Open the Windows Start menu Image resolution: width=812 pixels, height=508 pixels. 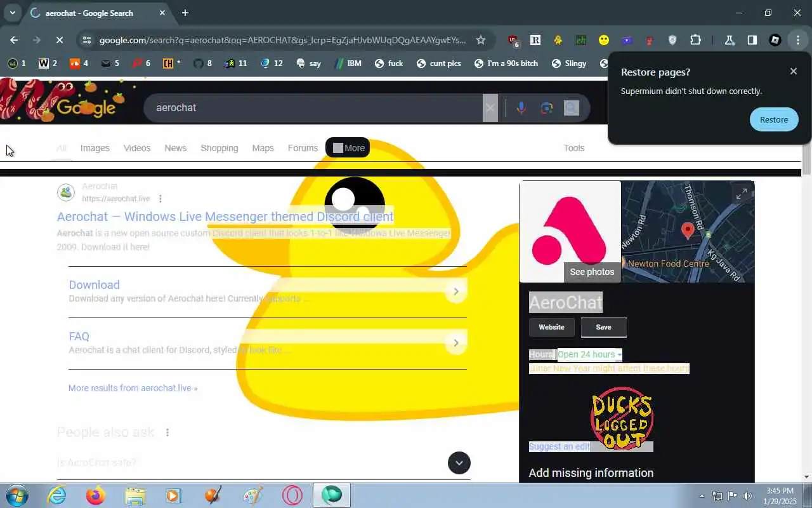pyautogui.click(x=16, y=495)
